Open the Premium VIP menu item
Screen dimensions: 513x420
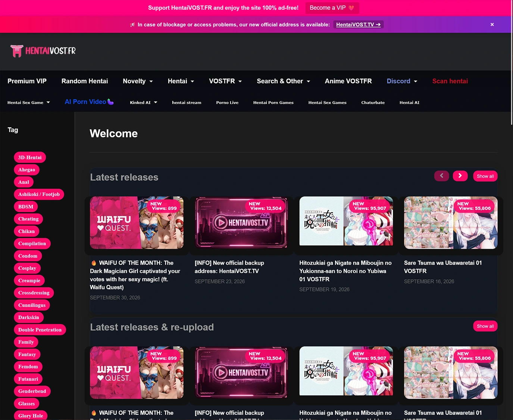tap(27, 81)
